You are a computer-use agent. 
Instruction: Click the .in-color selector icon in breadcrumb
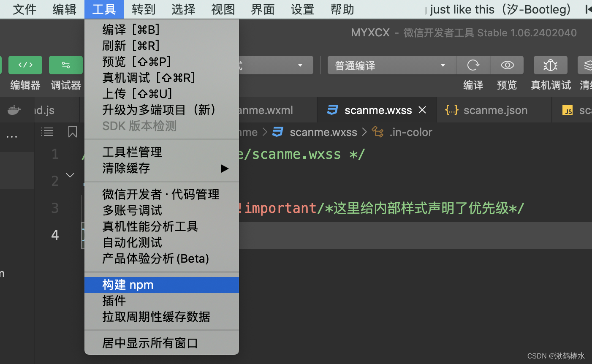click(377, 132)
